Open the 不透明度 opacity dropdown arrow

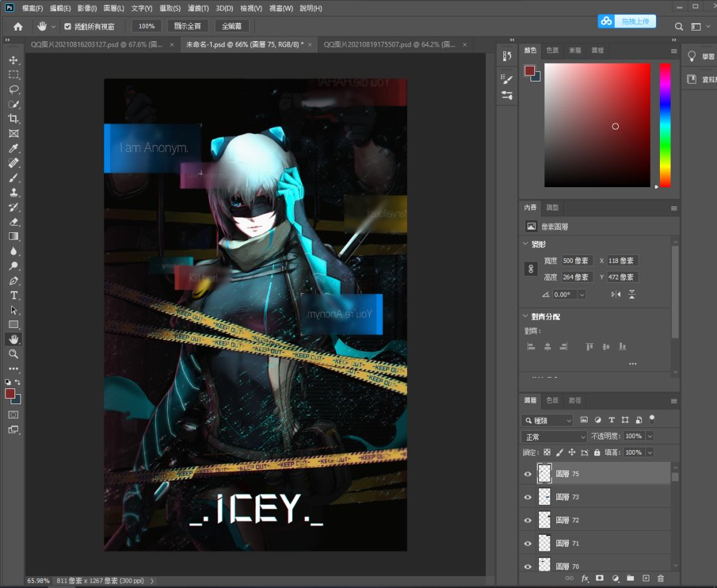pos(650,436)
